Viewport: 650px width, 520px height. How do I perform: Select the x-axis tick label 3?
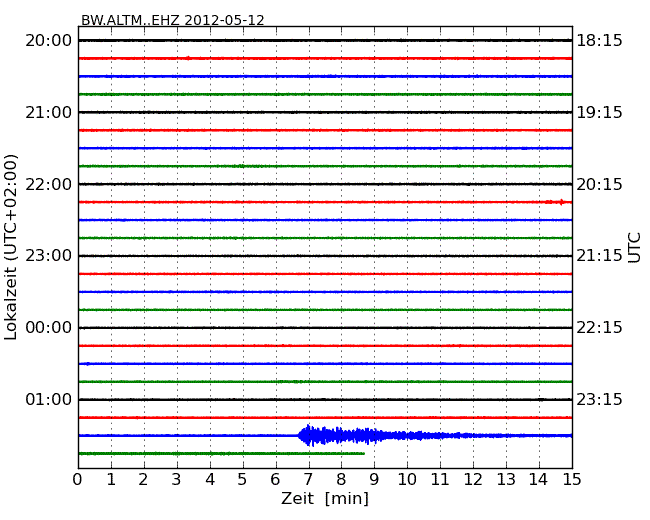coord(177,479)
